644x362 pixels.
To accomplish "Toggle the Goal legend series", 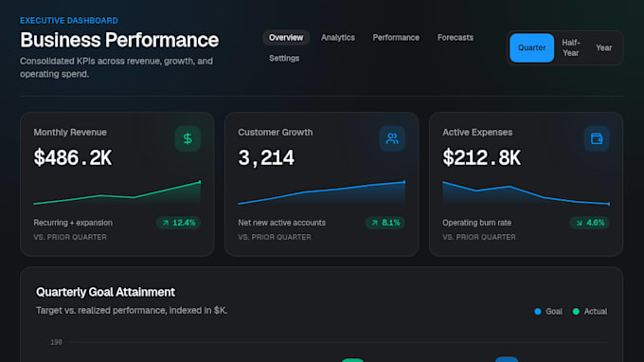I will (x=548, y=312).
